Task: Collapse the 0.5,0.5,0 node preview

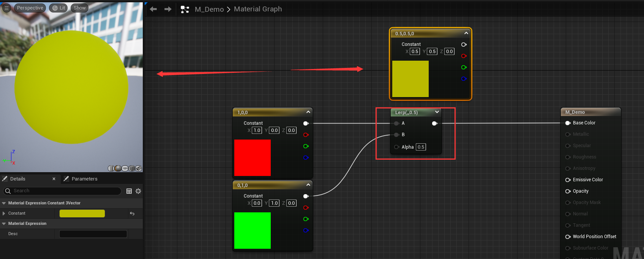Action: [466, 33]
